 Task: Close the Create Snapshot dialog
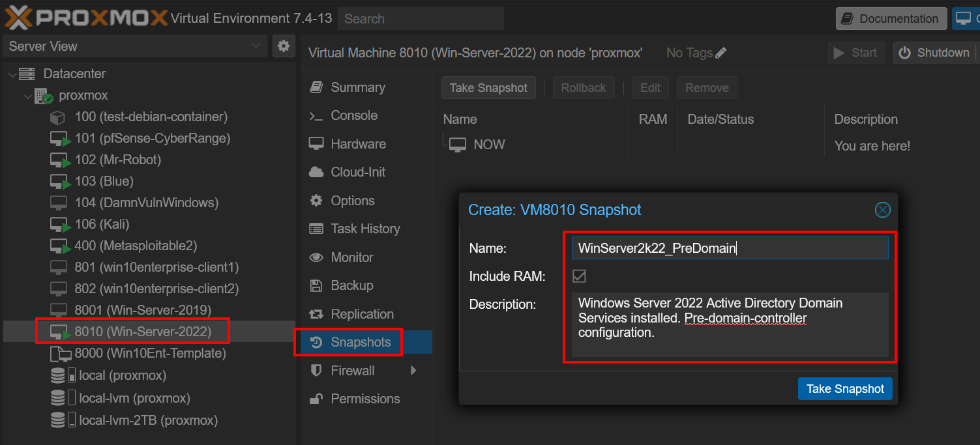click(x=882, y=210)
